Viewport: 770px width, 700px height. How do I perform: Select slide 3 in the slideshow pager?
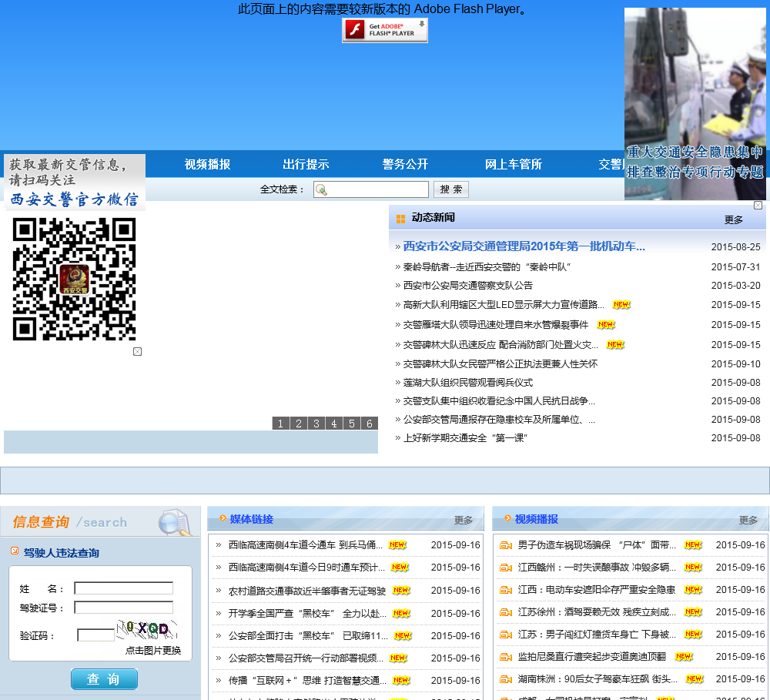coord(316,424)
